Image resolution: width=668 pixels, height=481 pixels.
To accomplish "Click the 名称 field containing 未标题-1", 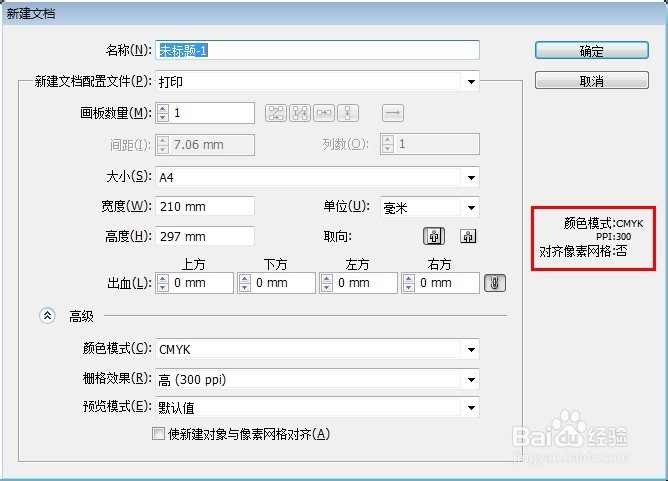I will point(317,50).
